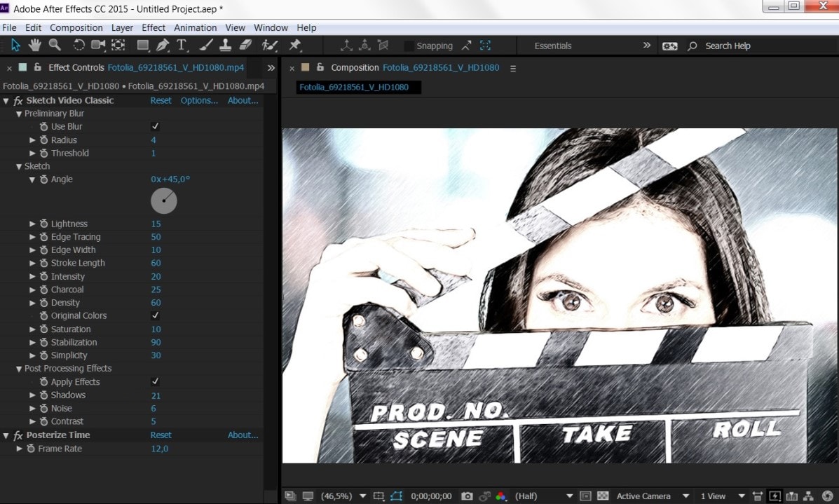Viewport: 839px width, 504px height.
Task: Select the Hand tool
Action: tap(34, 46)
